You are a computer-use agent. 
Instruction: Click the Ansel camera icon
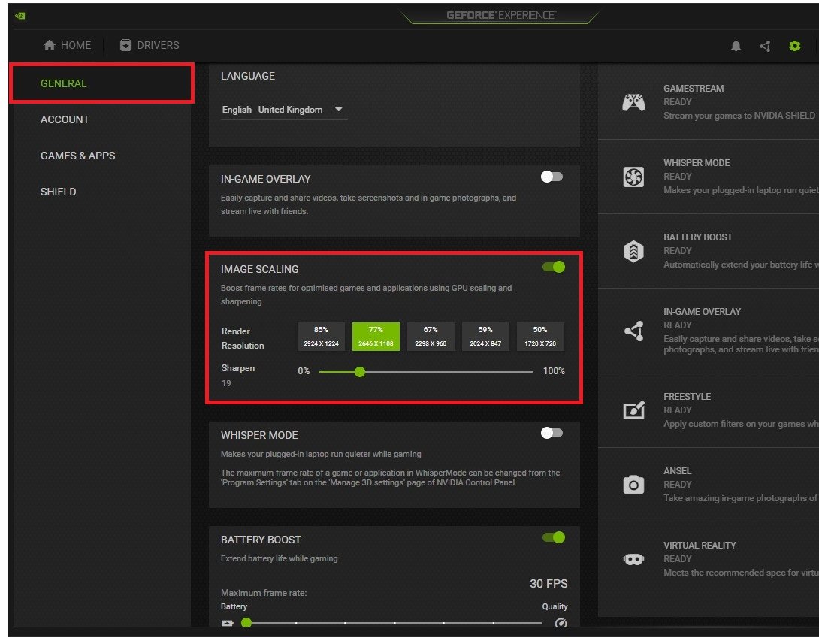[x=633, y=485]
